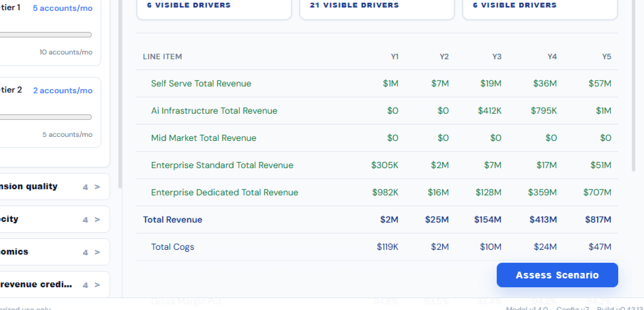Select the Total Cogs line item
The image size is (644, 310).
pyautogui.click(x=377, y=247)
